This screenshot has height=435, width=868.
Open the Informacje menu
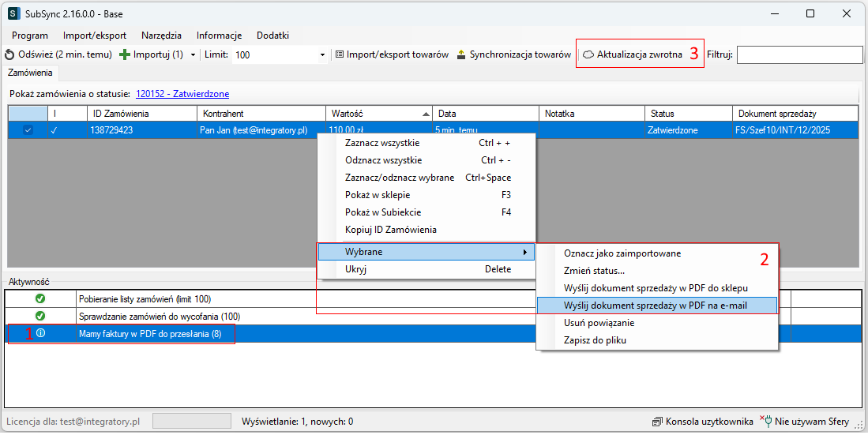coord(220,36)
